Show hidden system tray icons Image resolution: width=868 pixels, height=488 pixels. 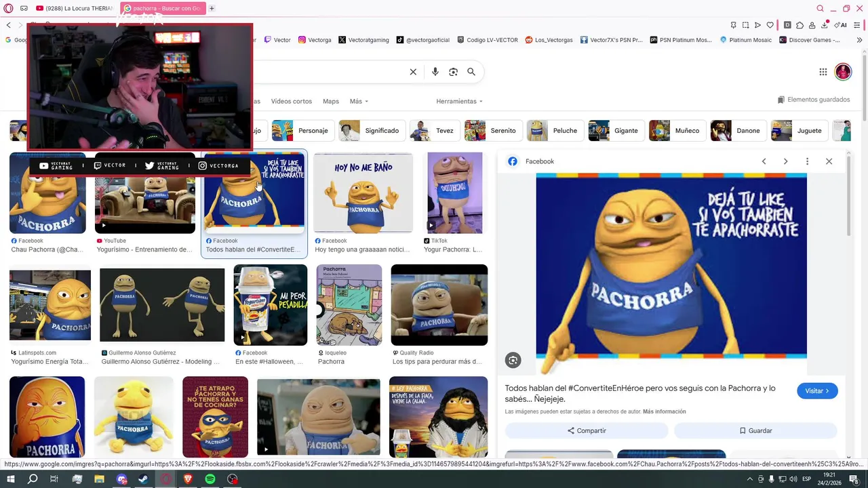tap(750, 479)
